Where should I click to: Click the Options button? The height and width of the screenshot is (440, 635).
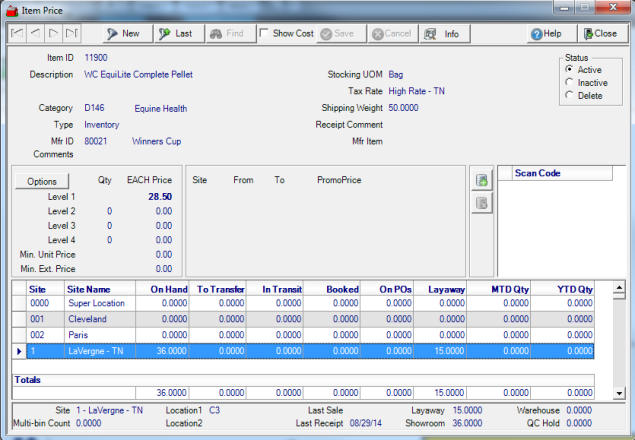42,181
